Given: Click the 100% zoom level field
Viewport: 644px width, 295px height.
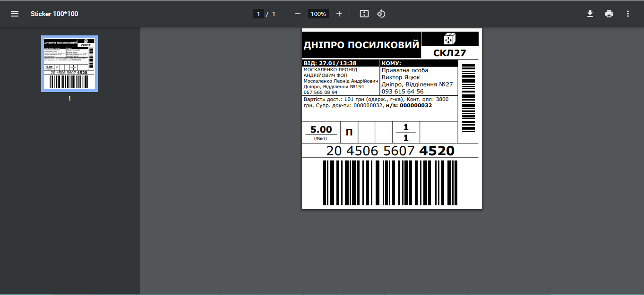Looking at the screenshot, I should [318, 14].
